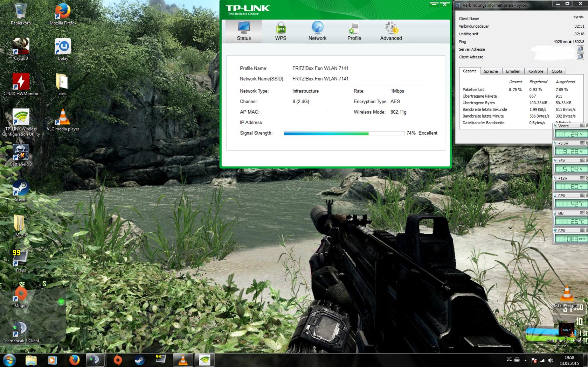Show hidden tray icons arrow
Screen dimensions: 588x367
(x=525, y=360)
